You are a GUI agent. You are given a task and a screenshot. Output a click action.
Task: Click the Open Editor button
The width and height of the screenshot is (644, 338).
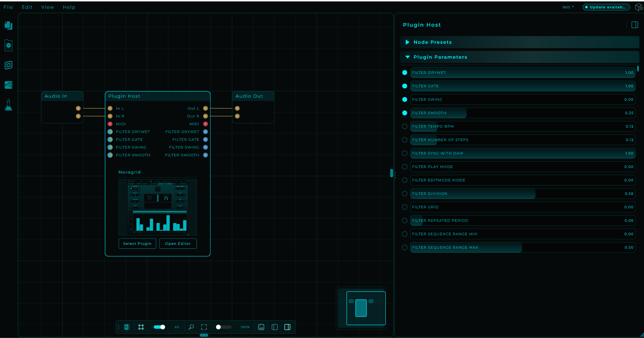(178, 244)
